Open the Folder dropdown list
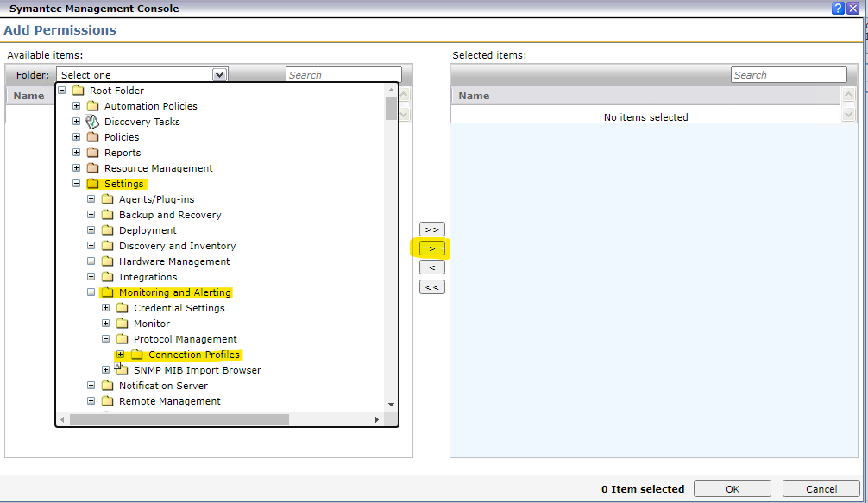The width and height of the screenshot is (868, 503). pos(219,75)
